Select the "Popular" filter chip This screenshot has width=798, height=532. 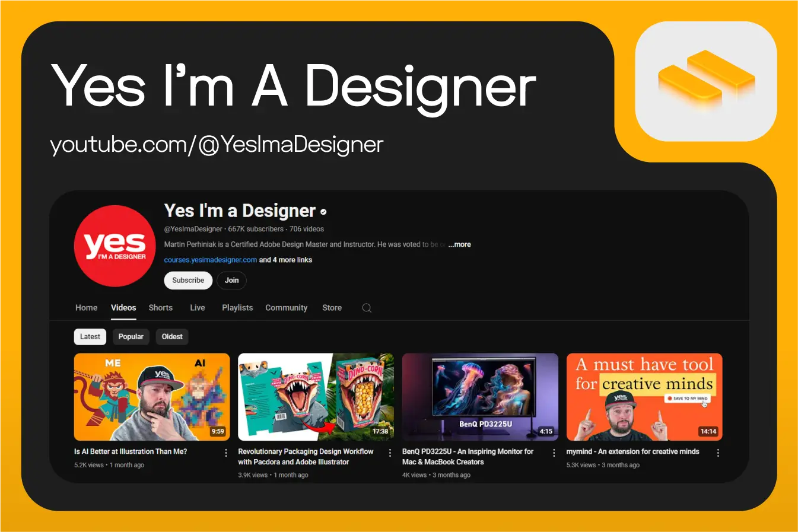coord(131,336)
